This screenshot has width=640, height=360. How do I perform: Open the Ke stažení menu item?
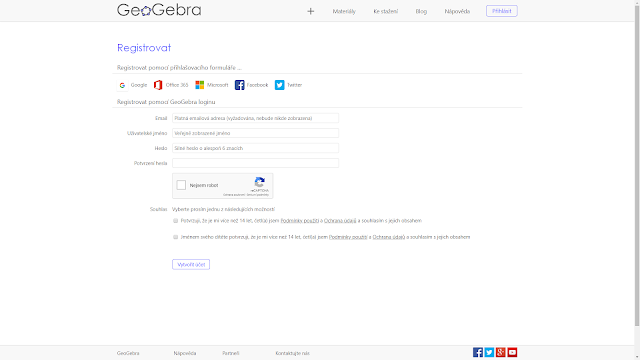tap(385, 11)
